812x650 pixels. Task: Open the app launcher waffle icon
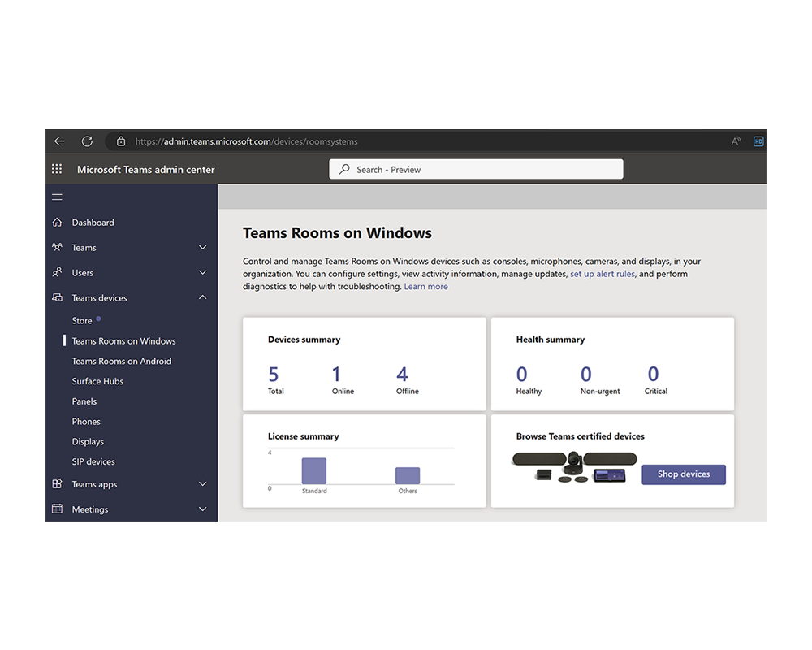(x=57, y=169)
